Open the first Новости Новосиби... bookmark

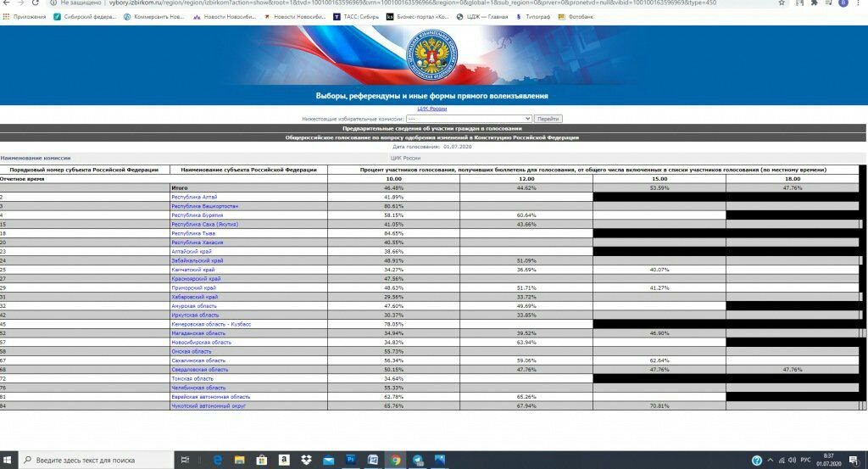coord(225,17)
